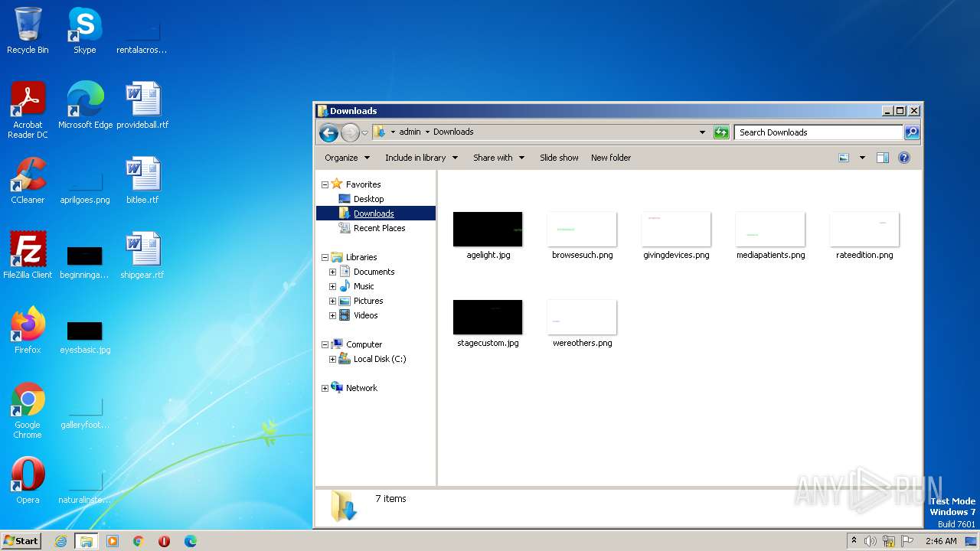This screenshot has width=980, height=551.
Task: Select the bitlee.rtf desktop document
Action: [142, 181]
